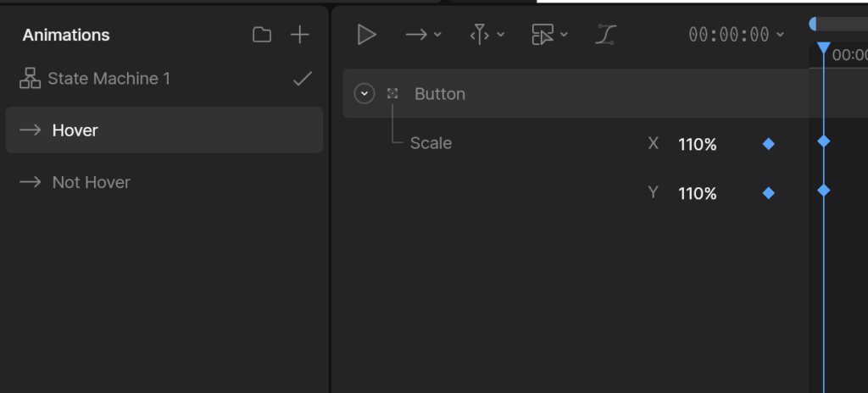Screen dimensions: 868x393
Task: Click the blue playhead handle on the ruler
Action: coord(823,48)
